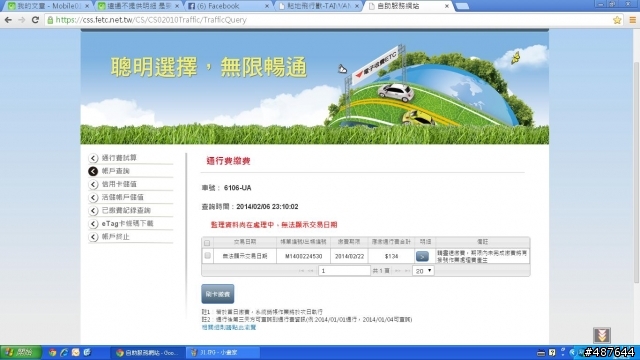This screenshot has width=640, height=360.
Task: Click the 交易日期 column header
Action: [x=245, y=242]
